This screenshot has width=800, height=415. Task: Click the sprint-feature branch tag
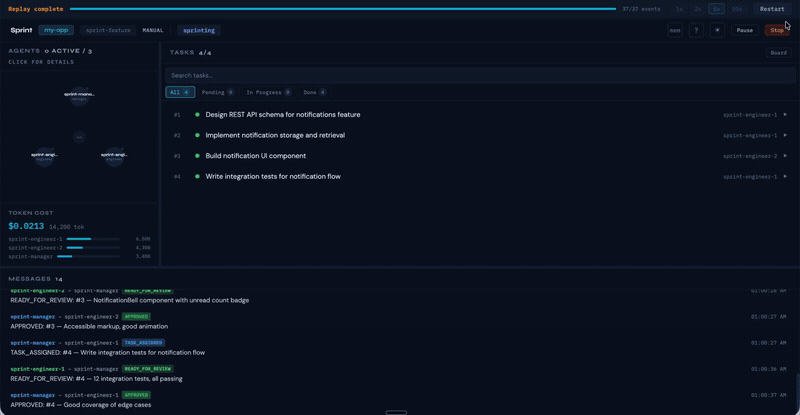point(108,30)
